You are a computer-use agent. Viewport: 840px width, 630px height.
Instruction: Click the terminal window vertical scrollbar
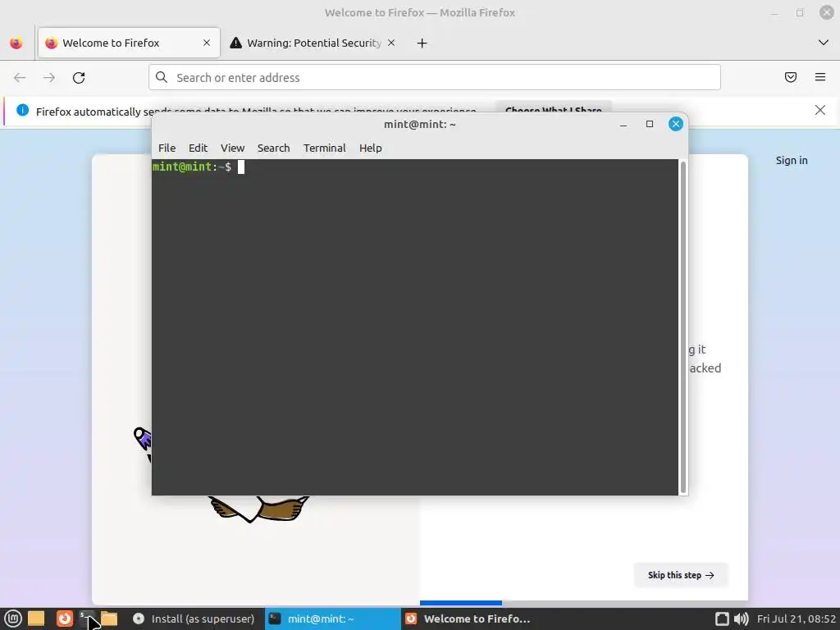pyautogui.click(x=683, y=327)
